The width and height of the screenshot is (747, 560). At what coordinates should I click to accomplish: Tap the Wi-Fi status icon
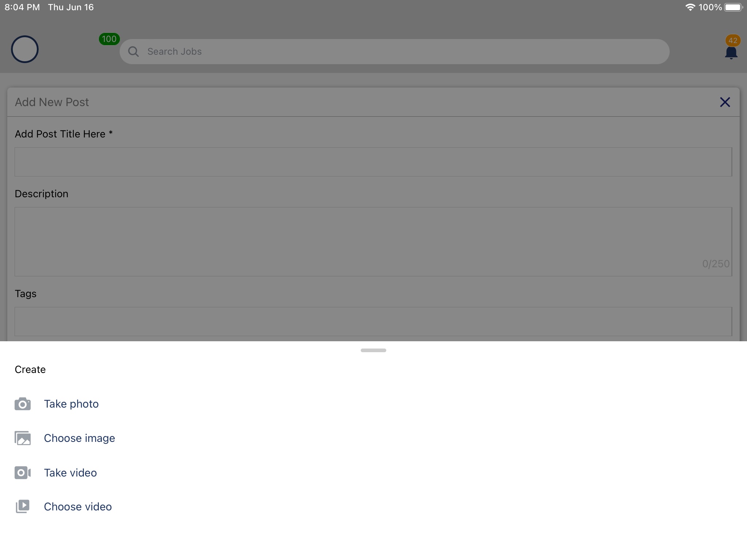click(690, 7)
